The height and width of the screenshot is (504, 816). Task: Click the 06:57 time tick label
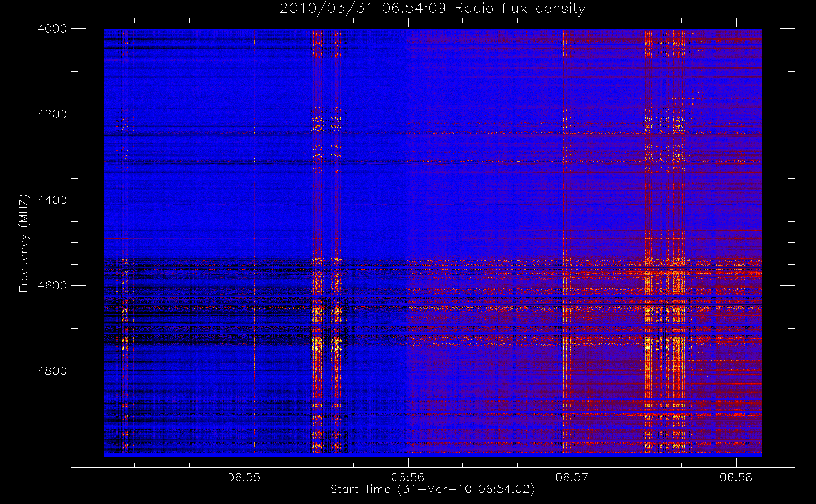(572, 477)
